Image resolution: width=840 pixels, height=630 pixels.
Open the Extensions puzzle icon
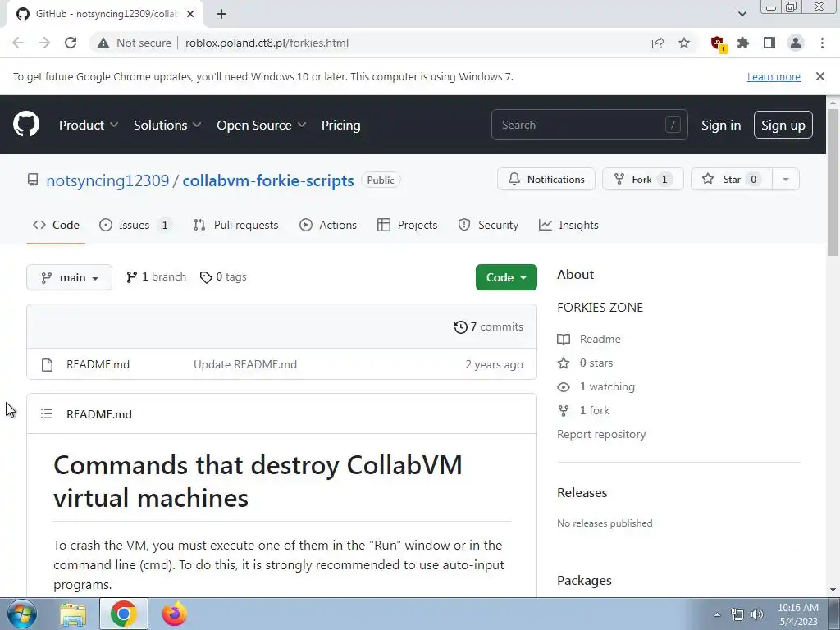pos(743,43)
